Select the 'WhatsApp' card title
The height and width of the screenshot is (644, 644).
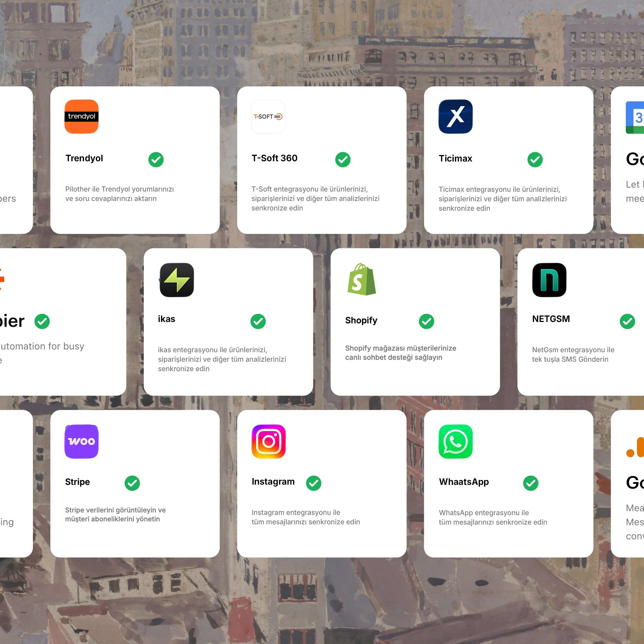pyautogui.click(x=464, y=482)
